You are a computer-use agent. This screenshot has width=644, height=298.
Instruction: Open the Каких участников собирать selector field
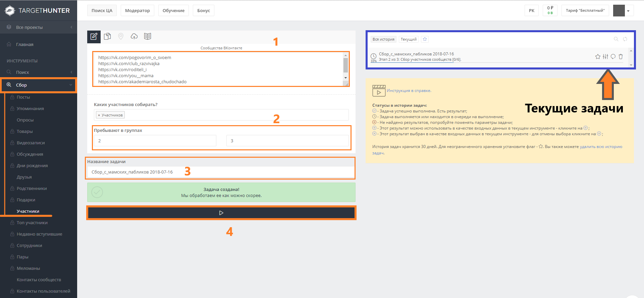(221, 115)
